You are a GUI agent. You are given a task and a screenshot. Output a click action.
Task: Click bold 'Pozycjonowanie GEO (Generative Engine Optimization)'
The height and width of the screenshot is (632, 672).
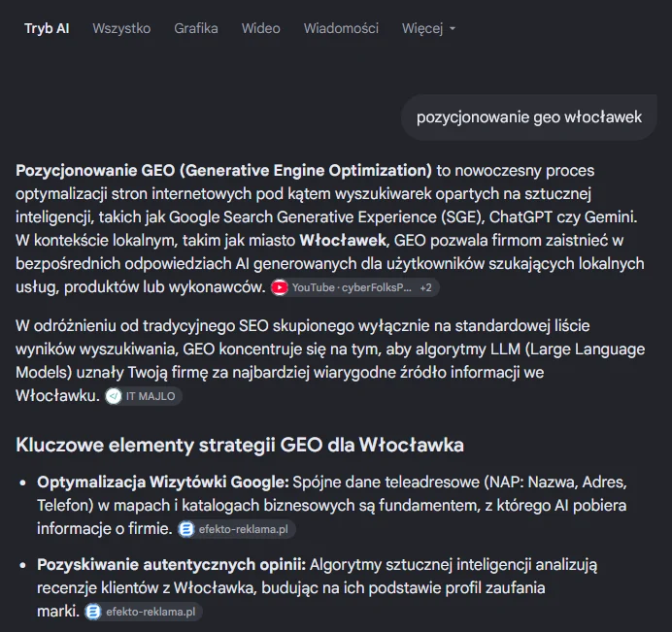[223, 171]
